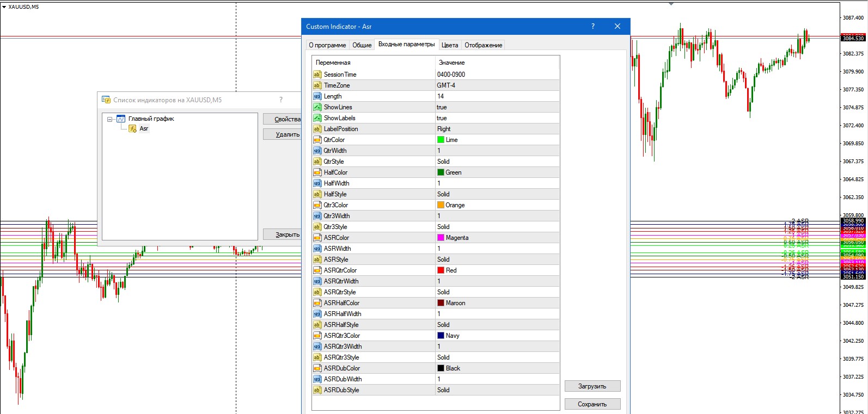868x414 pixels.
Task: Click the Сохранить button
Action: (x=592, y=404)
